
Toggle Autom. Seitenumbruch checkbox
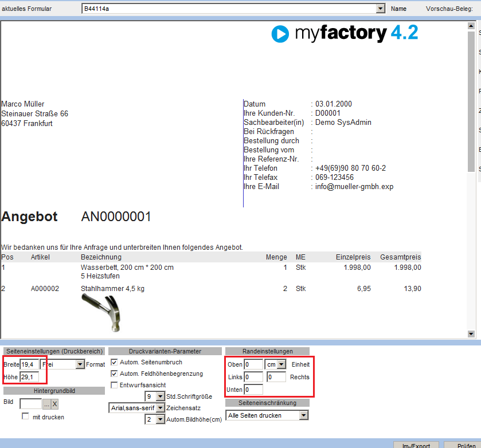(x=114, y=362)
